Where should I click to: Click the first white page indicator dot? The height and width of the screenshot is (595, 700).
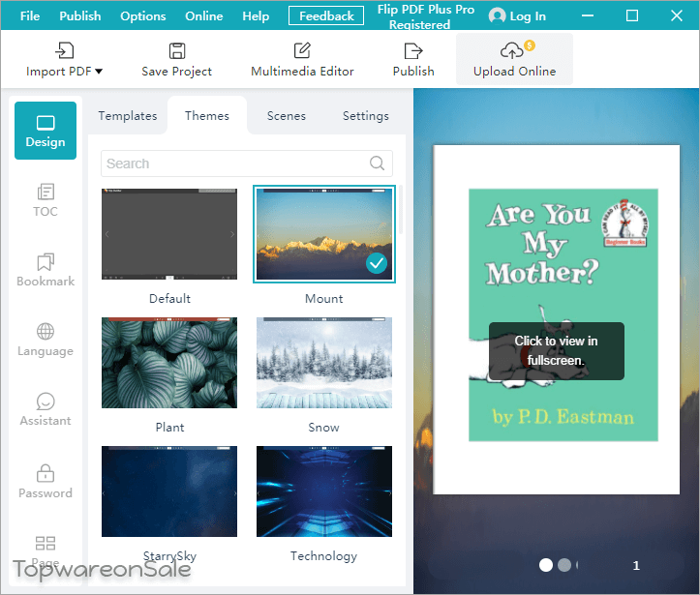[545, 565]
